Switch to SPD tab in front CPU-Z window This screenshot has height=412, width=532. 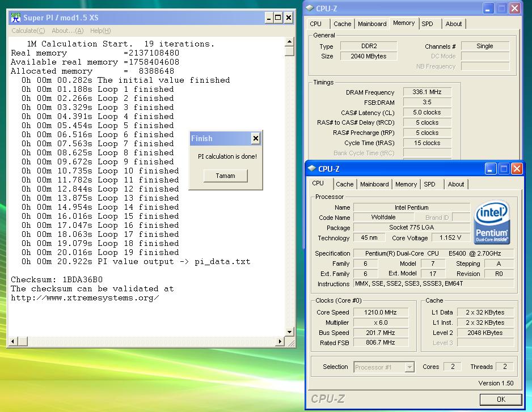(429, 184)
